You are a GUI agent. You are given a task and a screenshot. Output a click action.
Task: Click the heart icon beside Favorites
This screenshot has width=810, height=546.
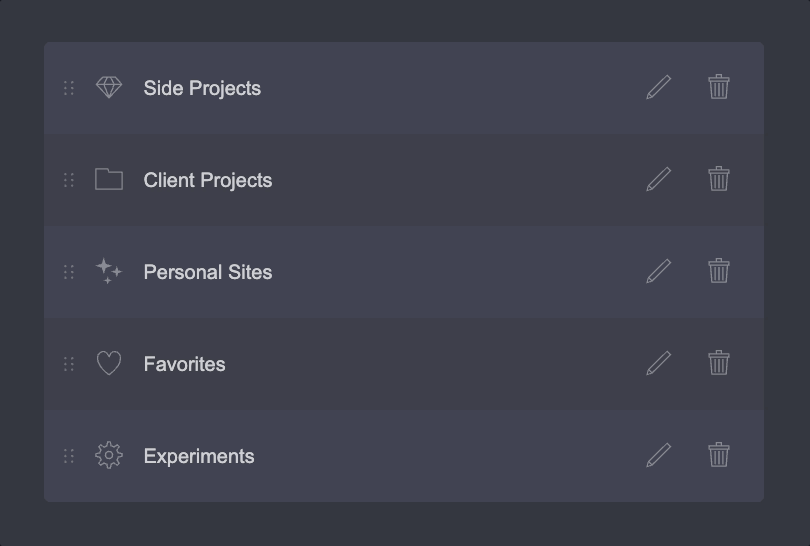coord(109,363)
